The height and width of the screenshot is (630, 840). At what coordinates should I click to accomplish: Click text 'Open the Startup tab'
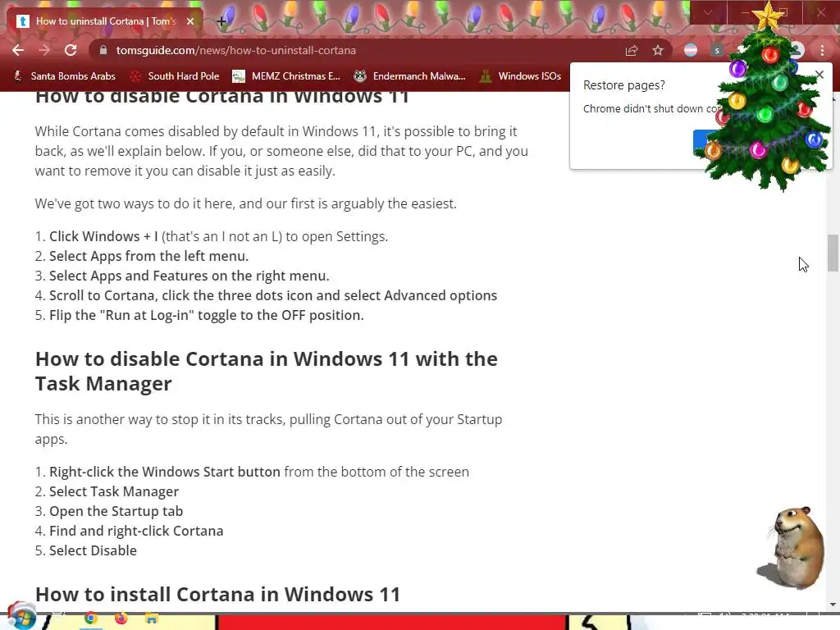click(116, 511)
